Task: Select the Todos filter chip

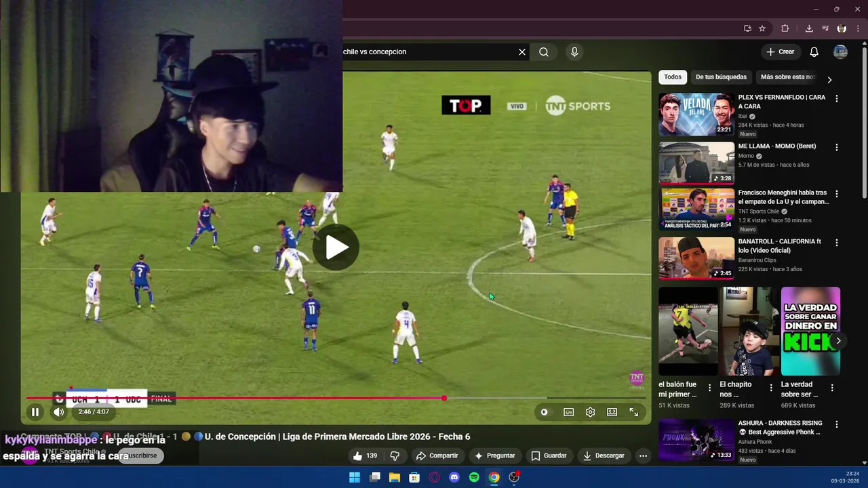Action: coord(673,77)
